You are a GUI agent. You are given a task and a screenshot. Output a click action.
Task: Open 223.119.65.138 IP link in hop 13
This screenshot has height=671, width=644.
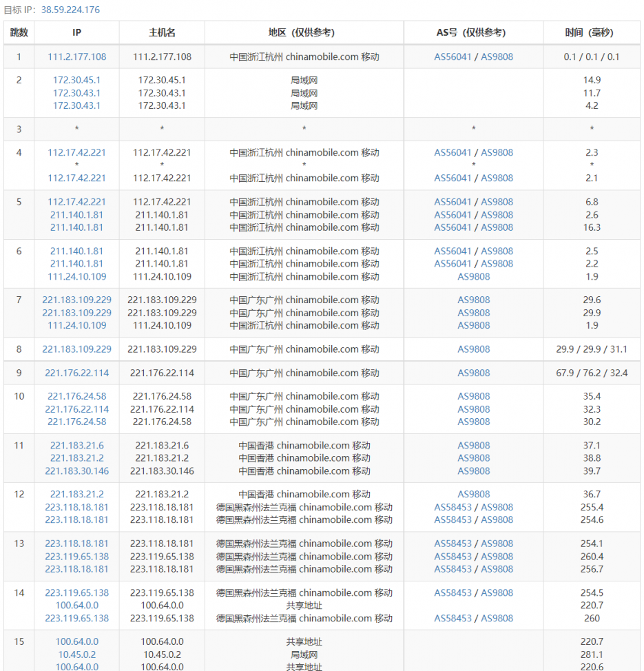(x=77, y=557)
